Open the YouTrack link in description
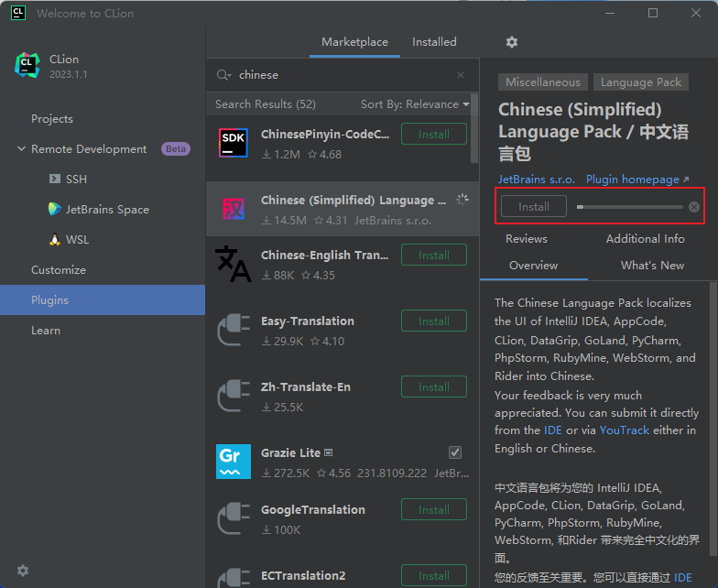718x588 pixels. point(625,430)
